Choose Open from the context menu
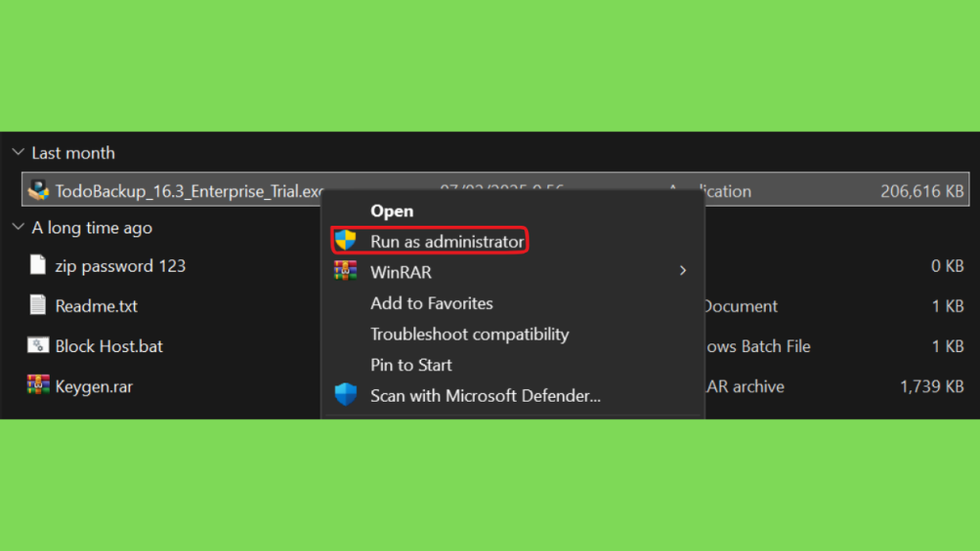Viewport: 980px width, 551px height. coord(391,211)
